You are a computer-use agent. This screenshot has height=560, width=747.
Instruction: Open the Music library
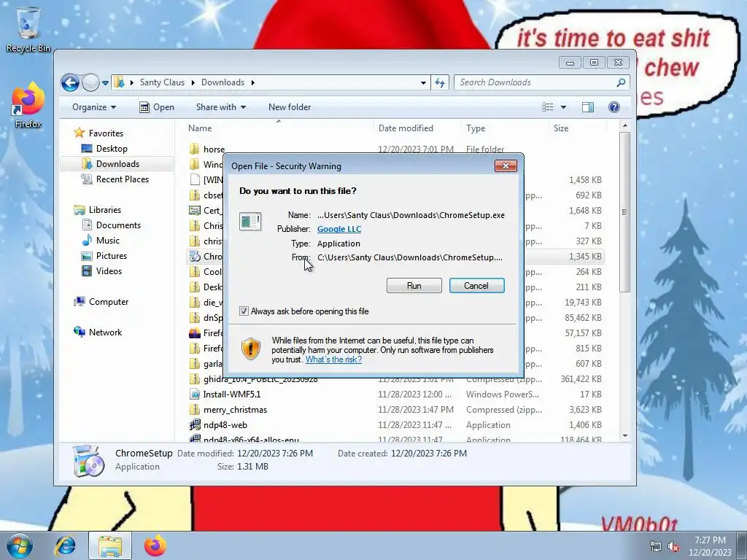pos(108,241)
